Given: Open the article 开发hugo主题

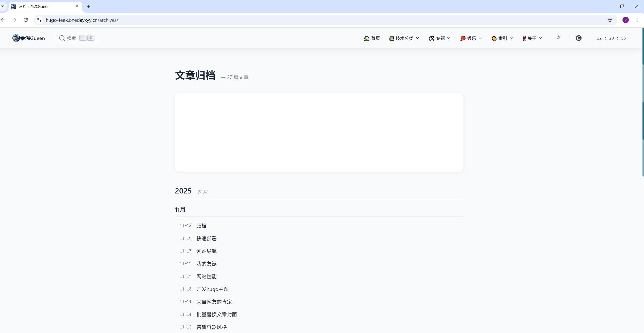Looking at the screenshot, I should click(x=212, y=289).
